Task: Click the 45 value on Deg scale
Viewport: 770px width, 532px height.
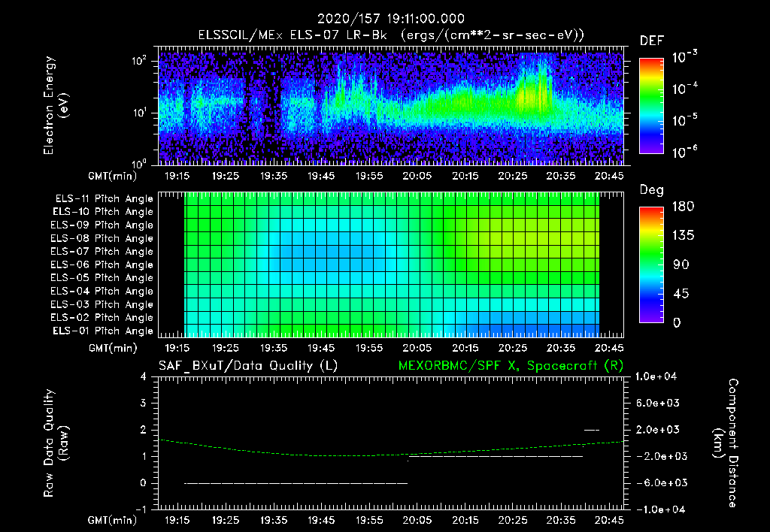Action: pos(681,294)
